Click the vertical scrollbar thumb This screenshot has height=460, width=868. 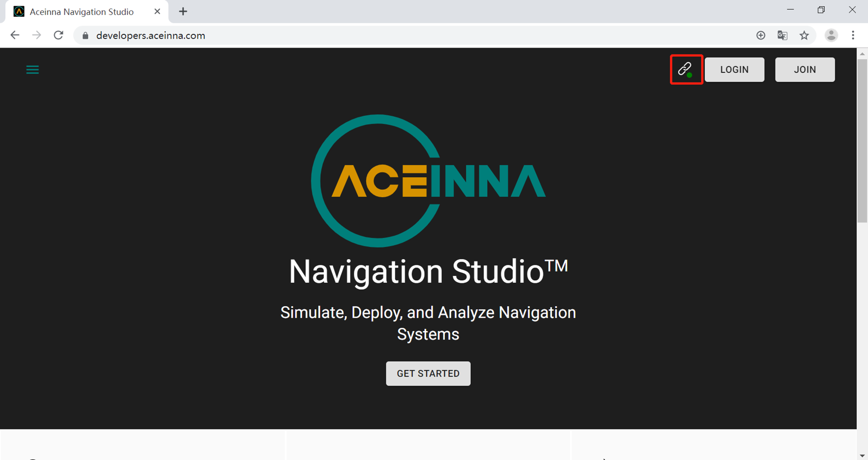pyautogui.click(x=862, y=141)
